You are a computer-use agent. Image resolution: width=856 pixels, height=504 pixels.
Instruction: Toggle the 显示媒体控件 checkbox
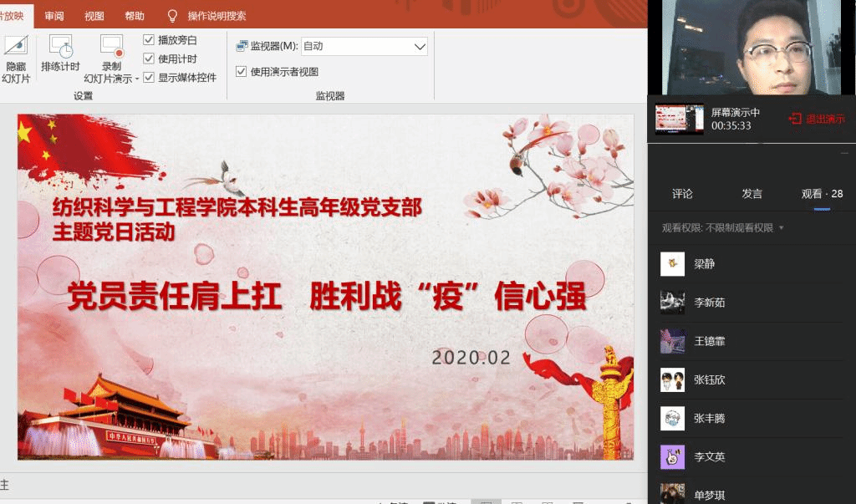[x=149, y=78]
